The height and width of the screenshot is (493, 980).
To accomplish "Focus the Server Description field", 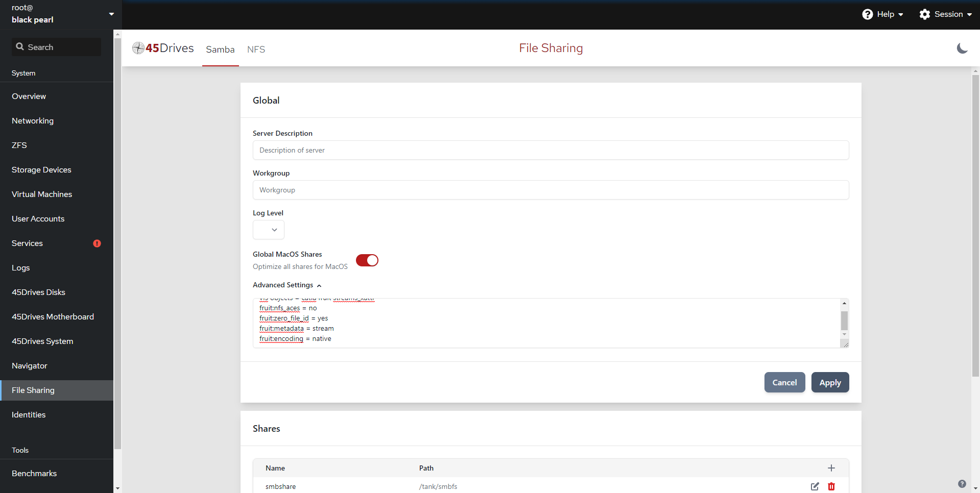I will 551,150.
